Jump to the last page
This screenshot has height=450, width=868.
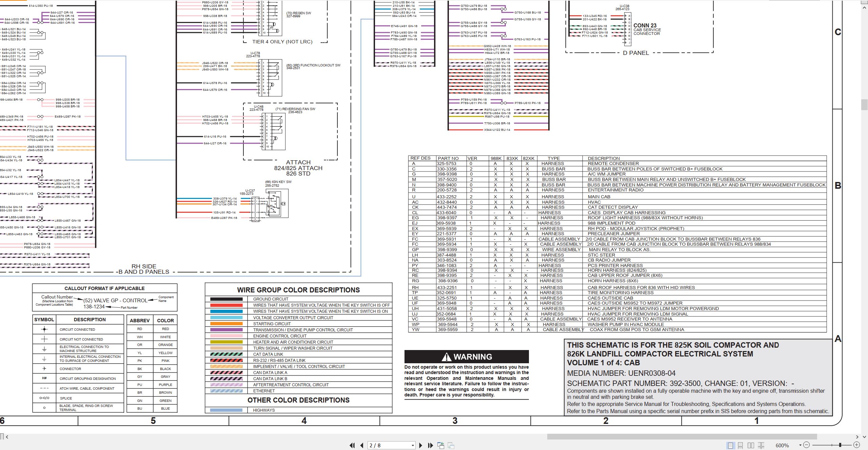coord(431,445)
